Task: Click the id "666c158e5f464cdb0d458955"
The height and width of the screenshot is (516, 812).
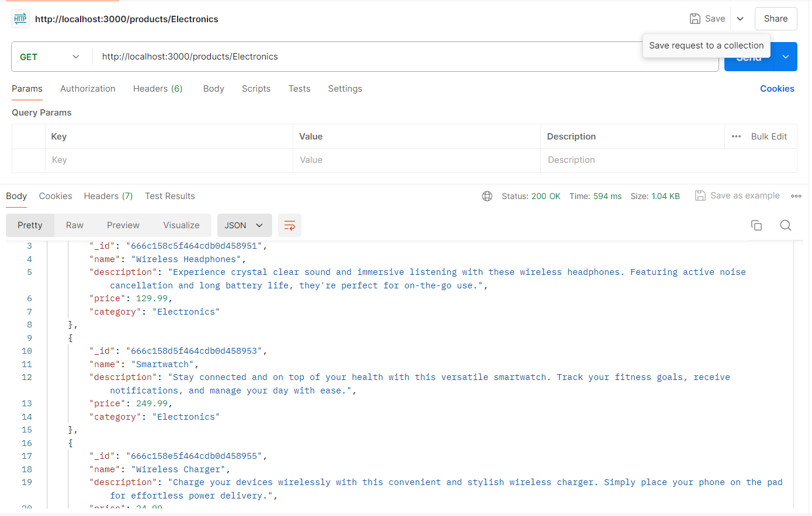Action: coord(194,456)
